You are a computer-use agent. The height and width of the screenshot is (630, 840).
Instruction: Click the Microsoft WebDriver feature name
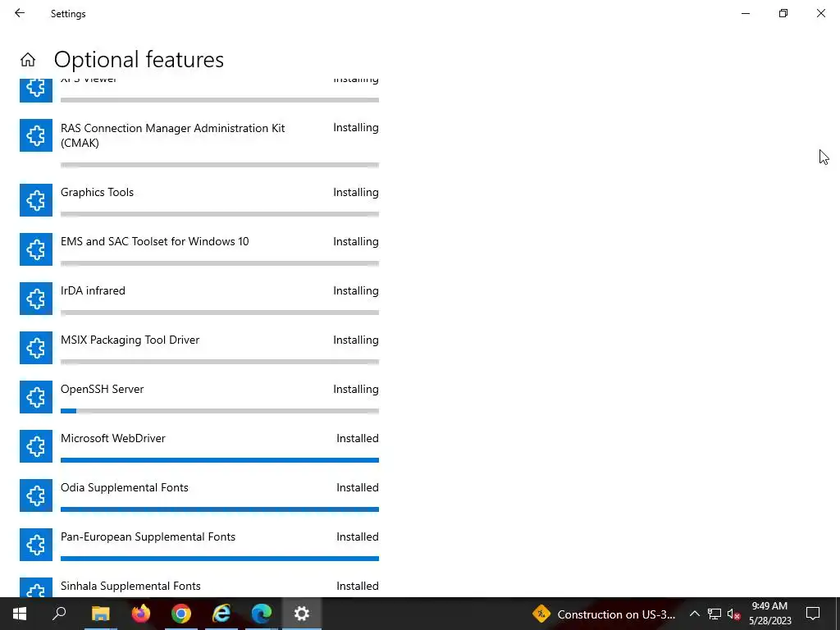click(x=113, y=439)
